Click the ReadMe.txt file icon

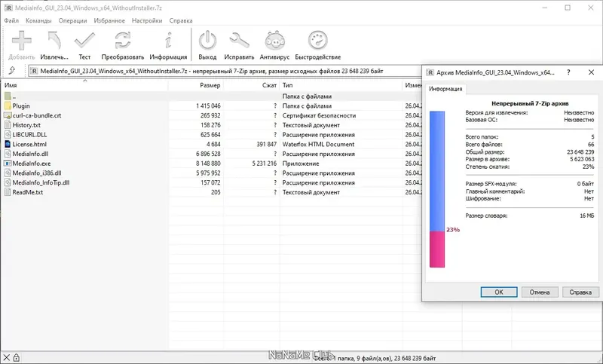click(8, 192)
